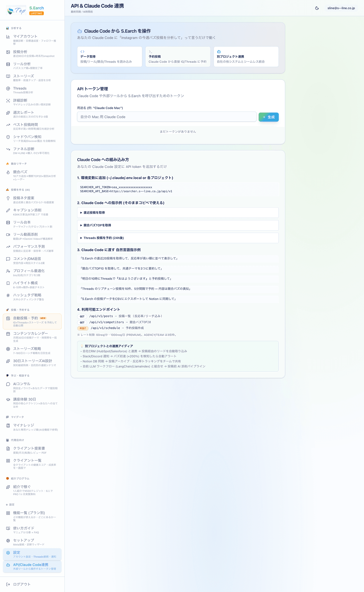Open the ベスト投稿時間 trend icon
The height and width of the screenshot is (592, 364).
point(8,125)
